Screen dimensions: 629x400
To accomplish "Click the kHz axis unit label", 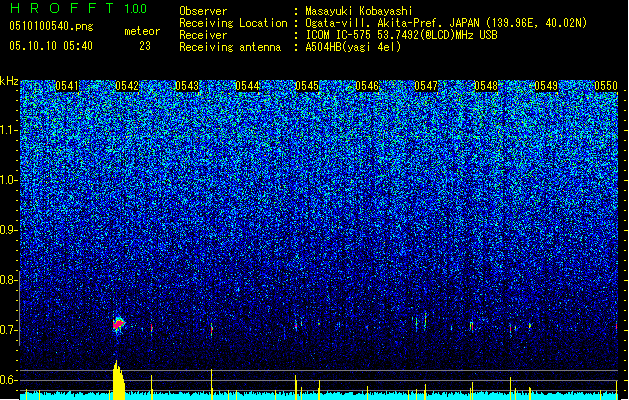I will [x=9, y=81].
